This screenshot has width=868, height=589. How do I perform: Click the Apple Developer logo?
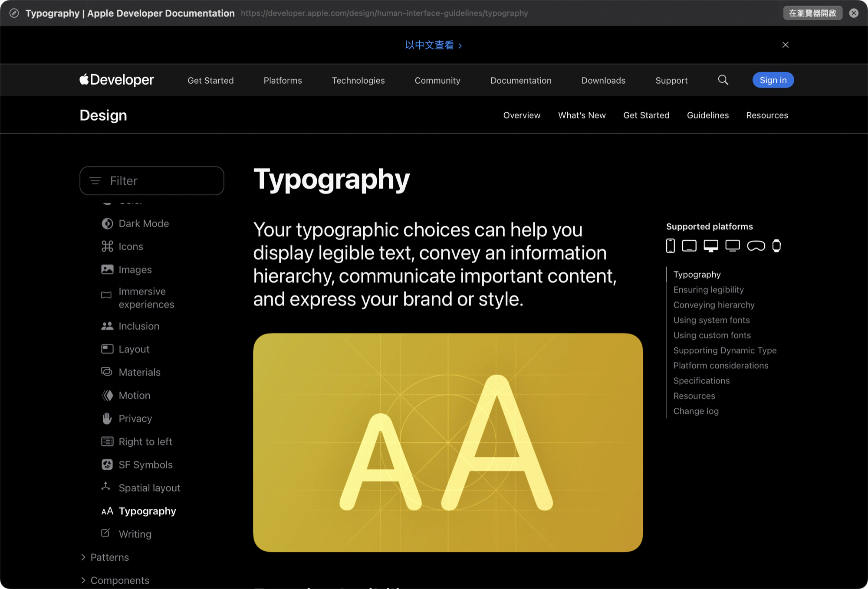[116, 80]
